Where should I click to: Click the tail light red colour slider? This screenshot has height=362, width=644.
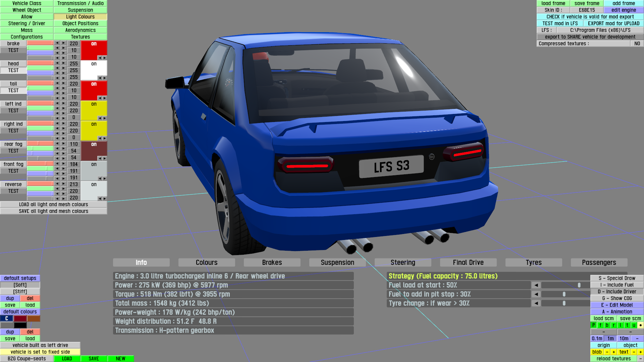[x=40, y=83]
